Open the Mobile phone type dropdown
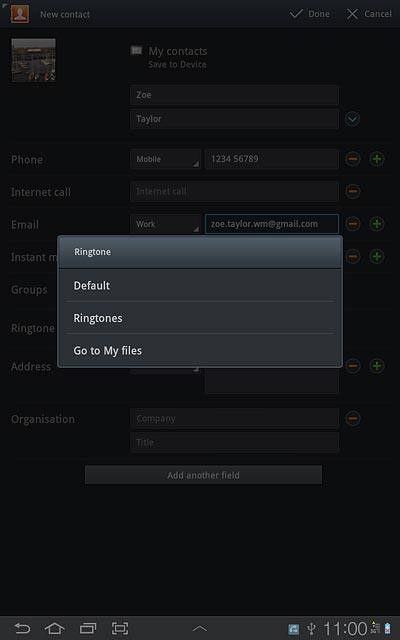The image size is (400, 640). 165,159
